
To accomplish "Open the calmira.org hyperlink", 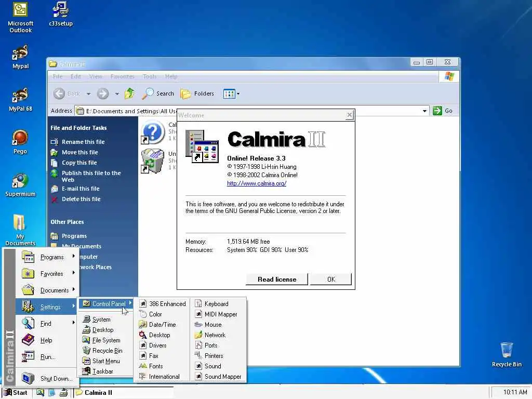I will click(257, 183).
